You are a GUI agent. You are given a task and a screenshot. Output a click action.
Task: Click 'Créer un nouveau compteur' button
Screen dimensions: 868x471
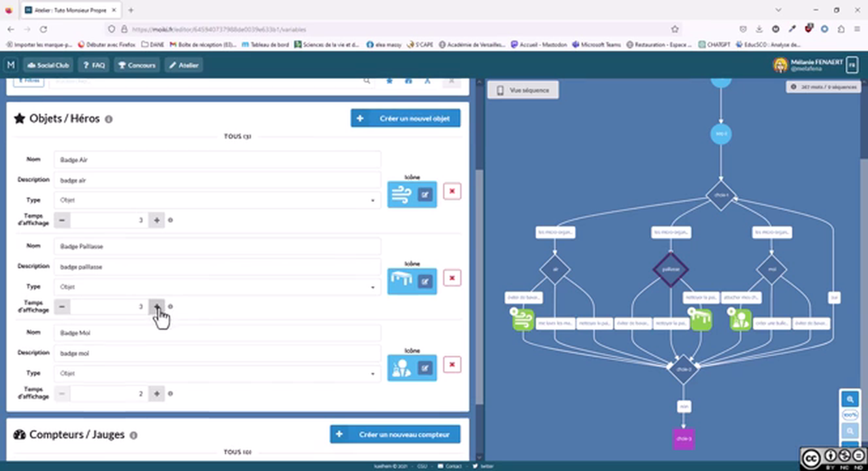point(395,434)
